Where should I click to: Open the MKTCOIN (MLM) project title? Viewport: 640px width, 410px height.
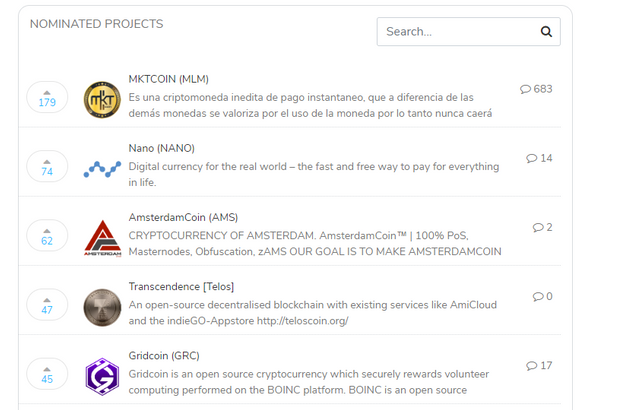point(168,79)
